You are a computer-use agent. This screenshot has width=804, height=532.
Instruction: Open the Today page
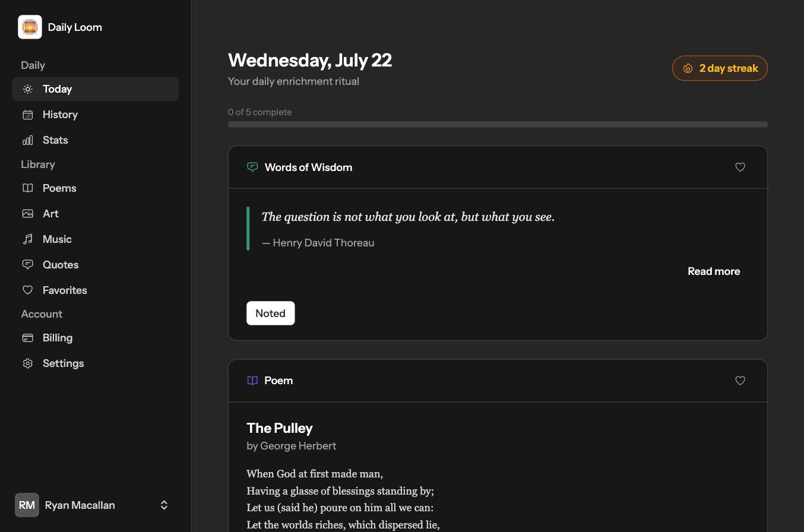(96, 89)
